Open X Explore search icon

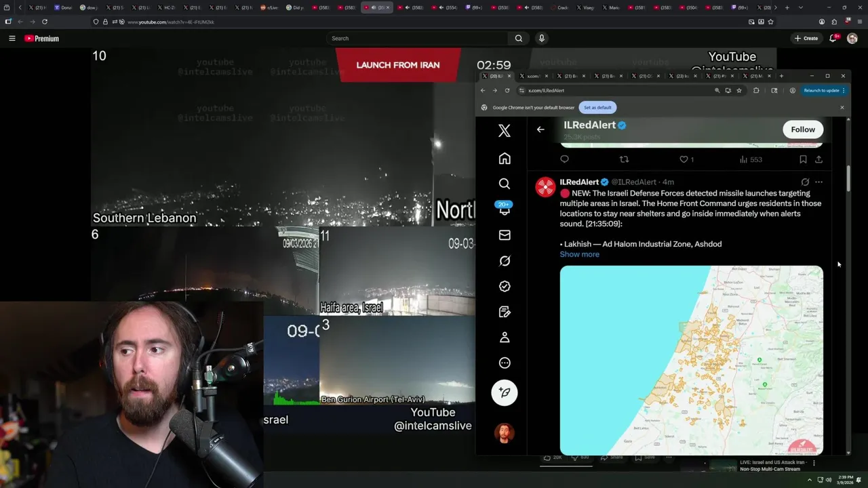click(505, 184)
